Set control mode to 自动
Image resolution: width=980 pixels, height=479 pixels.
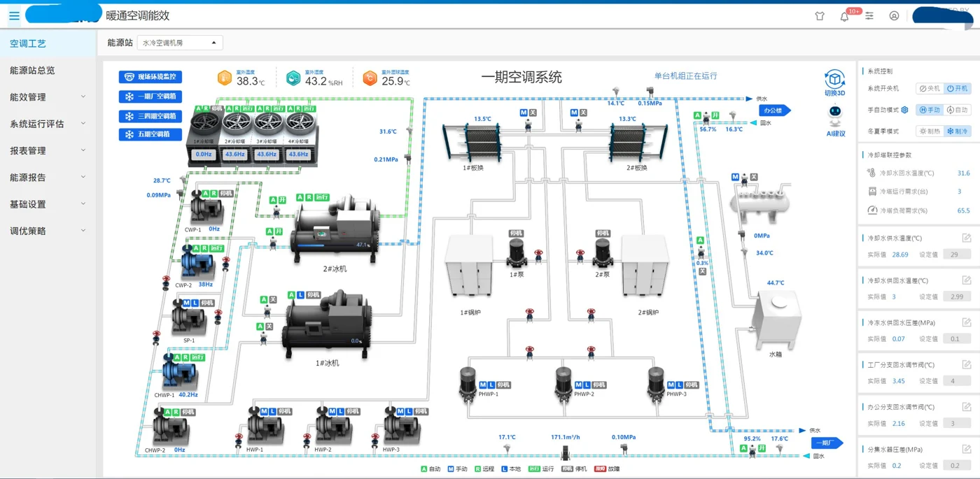(958, 110)
